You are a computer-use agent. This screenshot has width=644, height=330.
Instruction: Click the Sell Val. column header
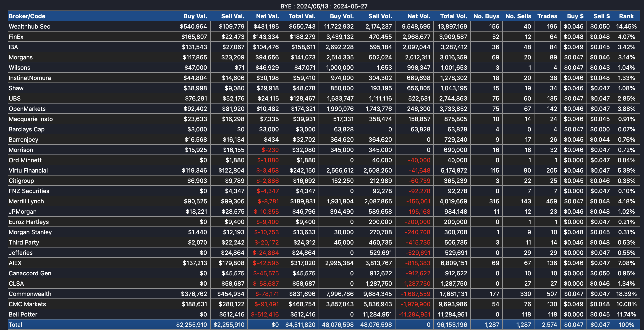(233, 16)
